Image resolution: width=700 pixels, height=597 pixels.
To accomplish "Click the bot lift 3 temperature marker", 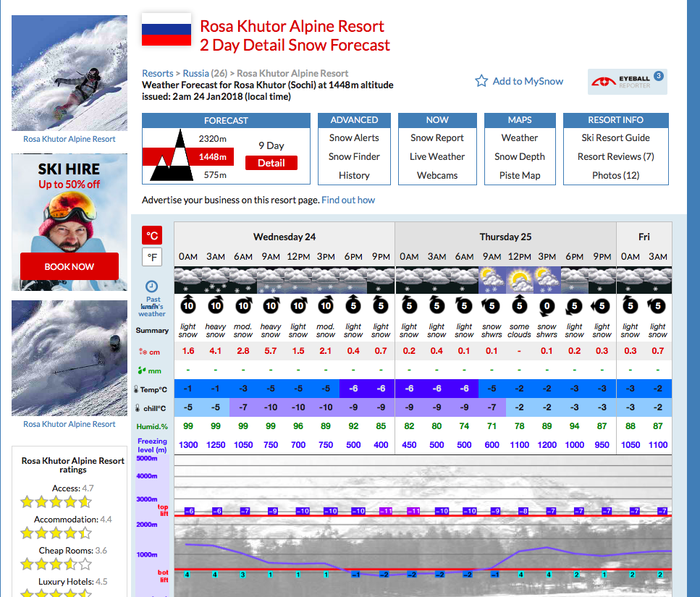I will [243, 575].
